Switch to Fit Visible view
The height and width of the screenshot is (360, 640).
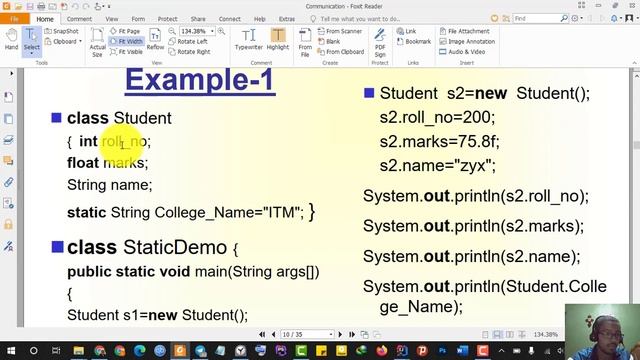coord(127,52)
